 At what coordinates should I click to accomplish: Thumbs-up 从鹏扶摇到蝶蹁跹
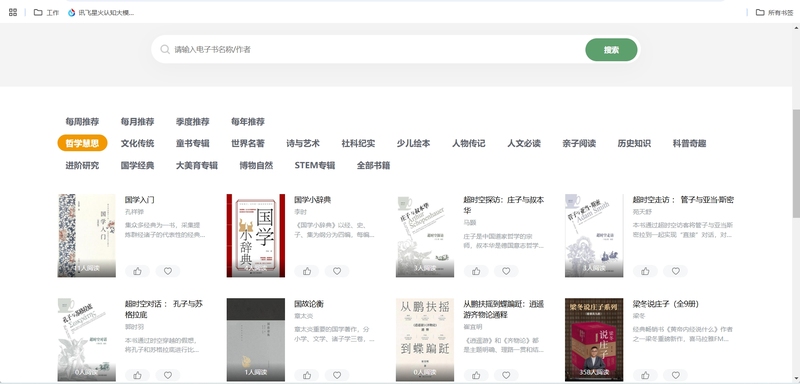476,375
